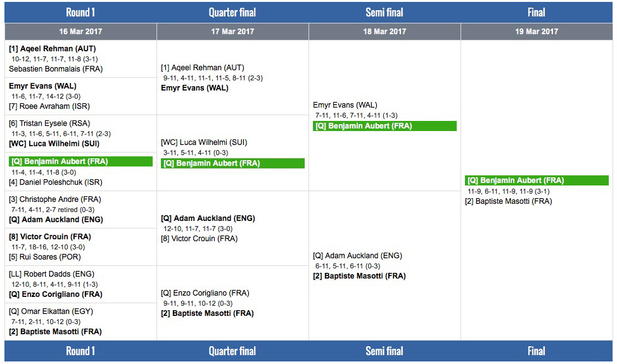Click Christophe Andre (FRA) player name
The image size is (617, 364).
55,199
